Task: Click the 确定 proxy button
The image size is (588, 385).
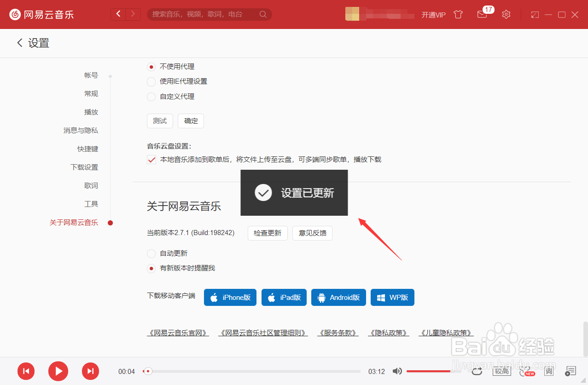Action: [191, 121]
